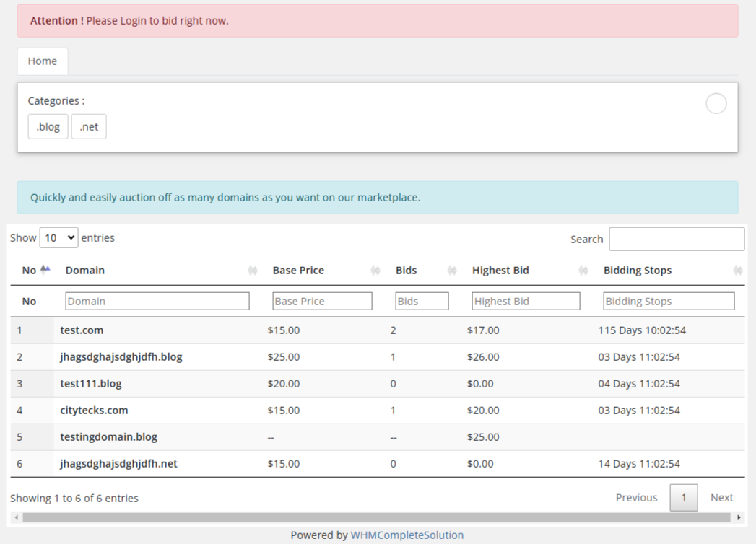Go to Next page

click(x=722, y=498)
